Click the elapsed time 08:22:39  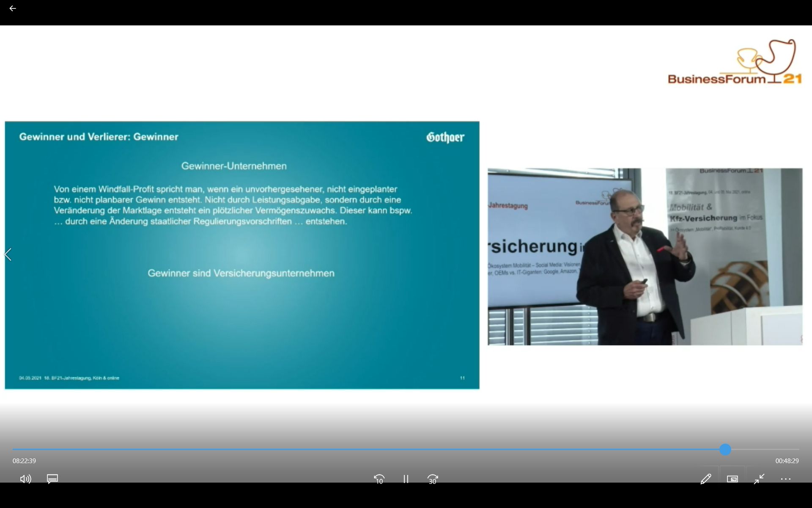pos(24,461)
